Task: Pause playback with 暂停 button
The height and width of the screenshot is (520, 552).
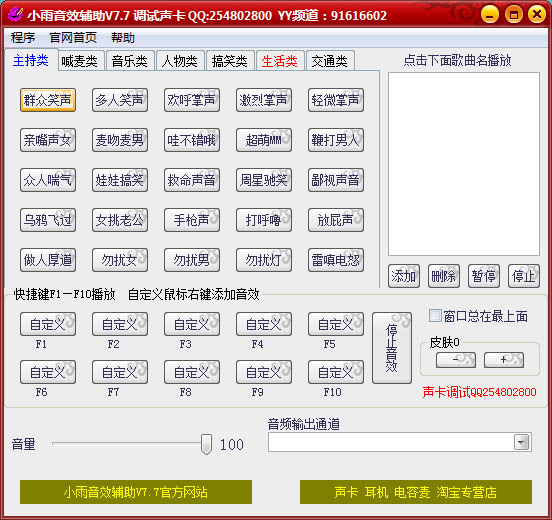Action: [x=484, y=276]
